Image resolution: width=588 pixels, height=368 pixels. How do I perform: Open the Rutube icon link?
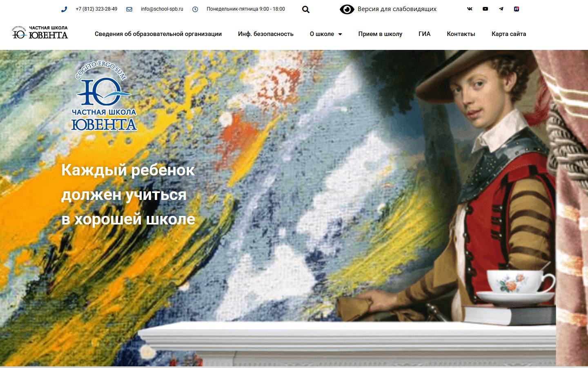(x=517, y=9)
